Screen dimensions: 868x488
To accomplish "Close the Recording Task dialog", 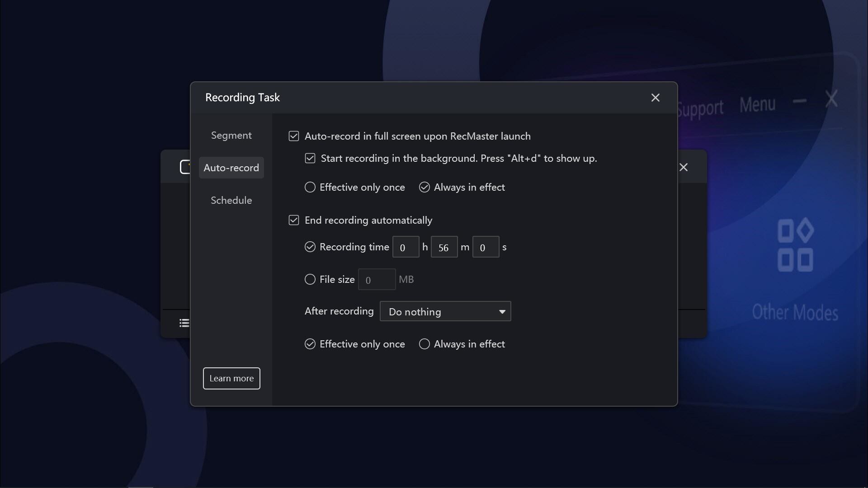I will pos(656,98).
